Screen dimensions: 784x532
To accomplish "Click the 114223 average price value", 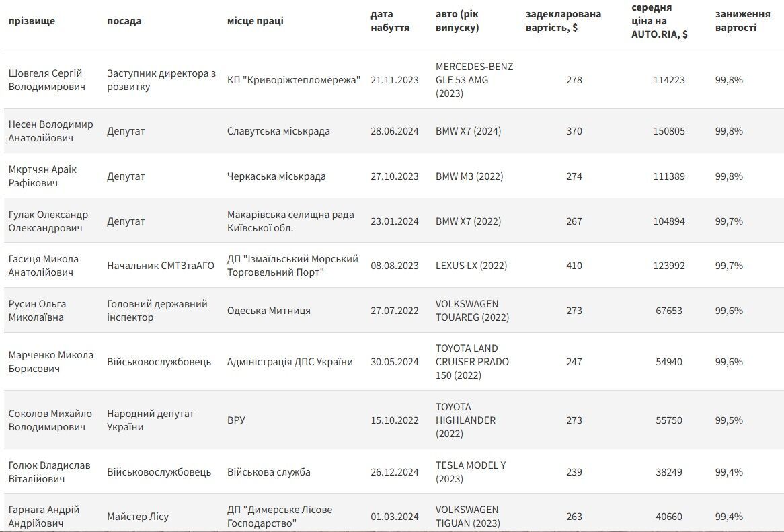I will 668,80.
